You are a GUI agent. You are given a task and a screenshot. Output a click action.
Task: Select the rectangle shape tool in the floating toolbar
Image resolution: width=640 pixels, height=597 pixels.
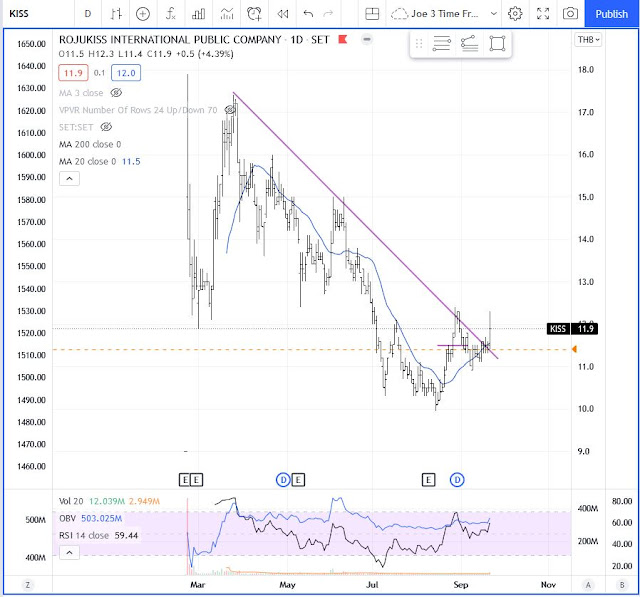(497, 43)
